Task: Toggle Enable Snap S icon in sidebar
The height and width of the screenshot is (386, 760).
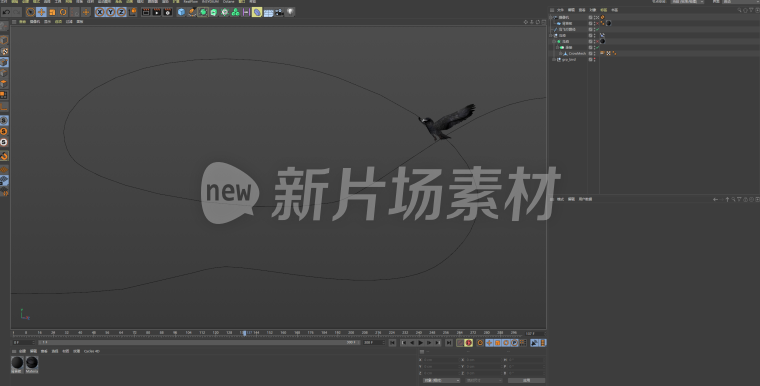Action: click(4, 120)
